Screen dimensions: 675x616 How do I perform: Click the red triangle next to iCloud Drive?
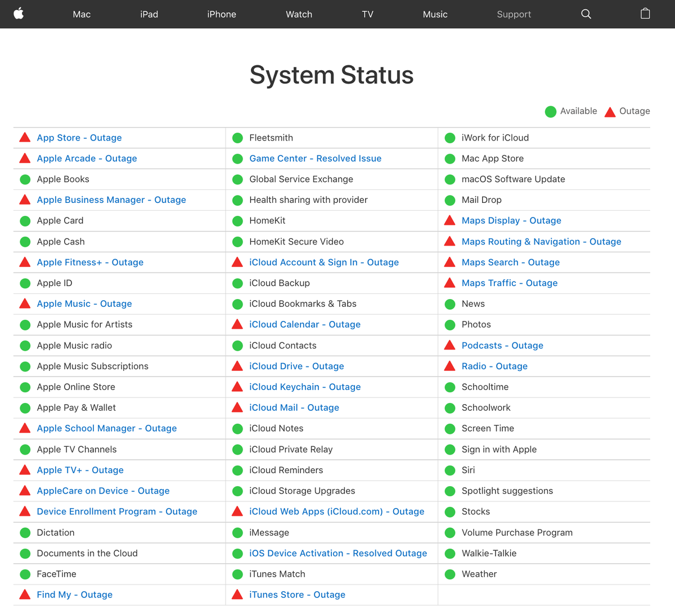pos(237,366)
